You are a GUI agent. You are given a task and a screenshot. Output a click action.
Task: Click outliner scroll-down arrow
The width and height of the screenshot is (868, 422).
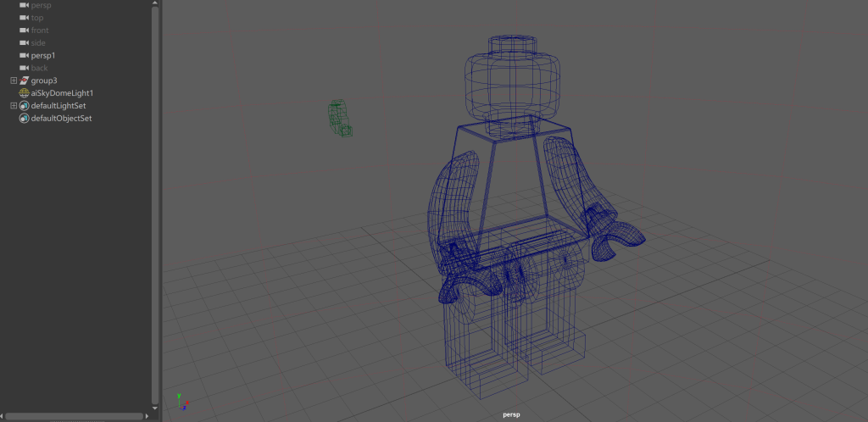[155, 408]
